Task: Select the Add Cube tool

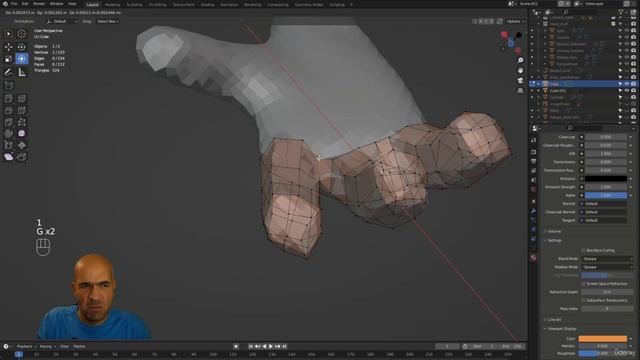Action: click(9, 85)
